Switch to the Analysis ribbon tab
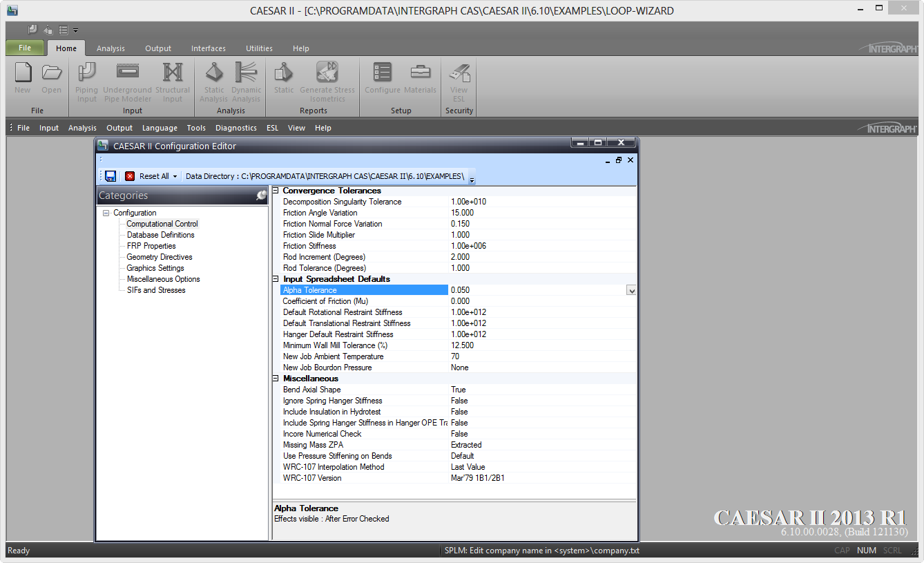 pyautogui.click(x=110, y=48)
